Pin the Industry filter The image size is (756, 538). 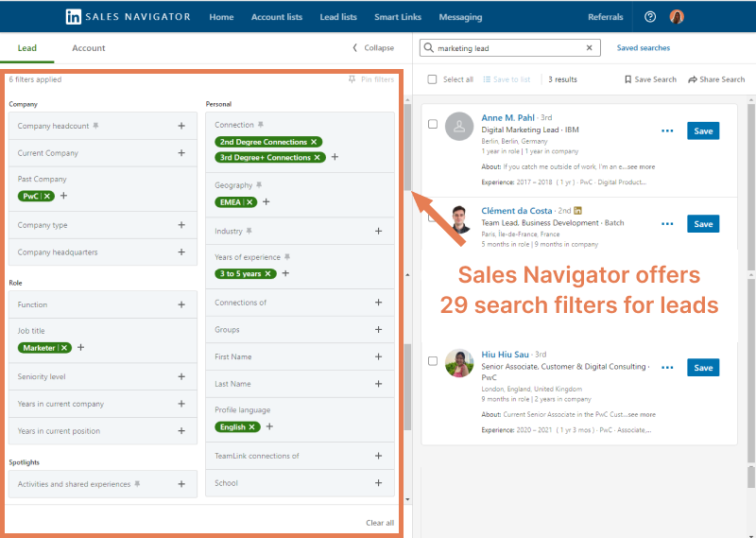(x=249, y=231)
